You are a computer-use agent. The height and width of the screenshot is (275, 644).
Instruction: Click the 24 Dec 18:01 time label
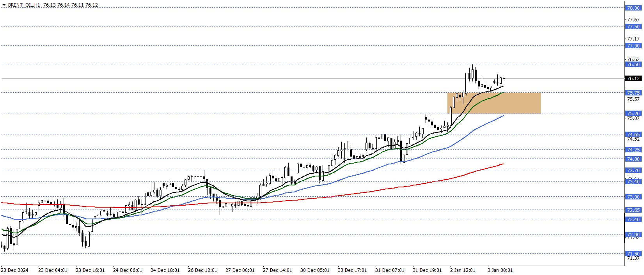coord(165,270)
